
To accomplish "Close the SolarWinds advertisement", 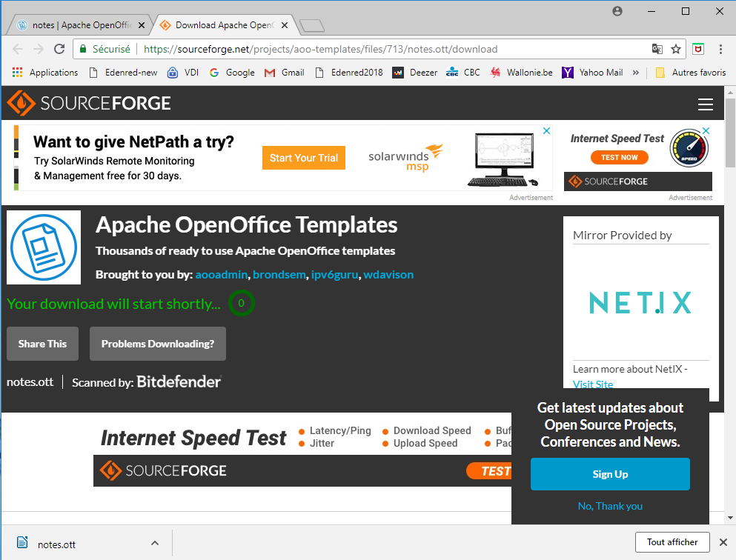I will pyautogui.click(x=546, y=131).
